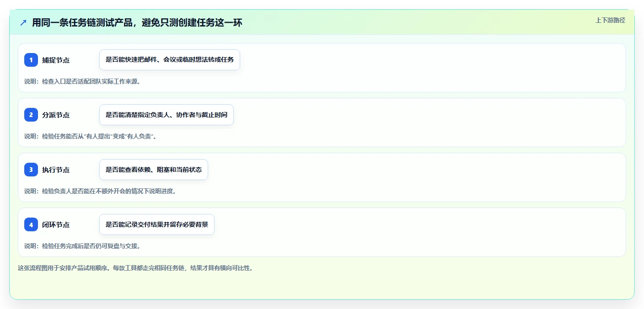
Task: Click the 上下游路径 label at top right
Action: coord(610,20)
